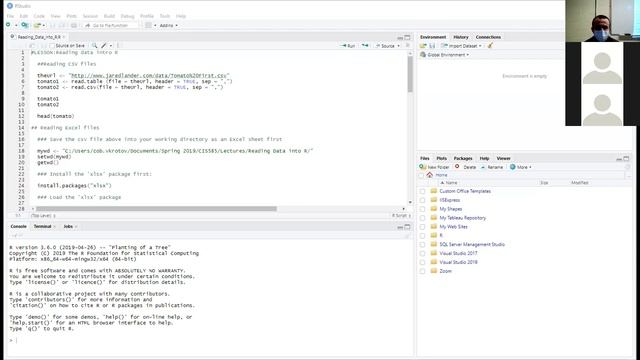Screen dimensions: 640x360
Task: Open the Tools menu
Action: pyautogui.click(x=164, y=16)
